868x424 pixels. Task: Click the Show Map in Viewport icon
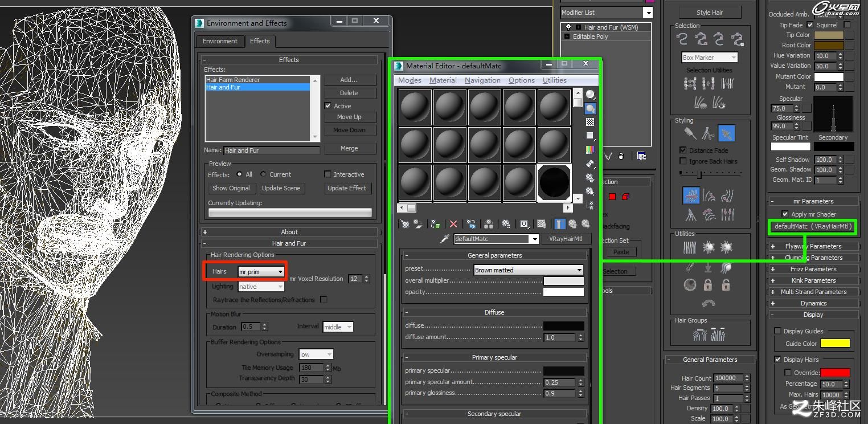[542, 224]
